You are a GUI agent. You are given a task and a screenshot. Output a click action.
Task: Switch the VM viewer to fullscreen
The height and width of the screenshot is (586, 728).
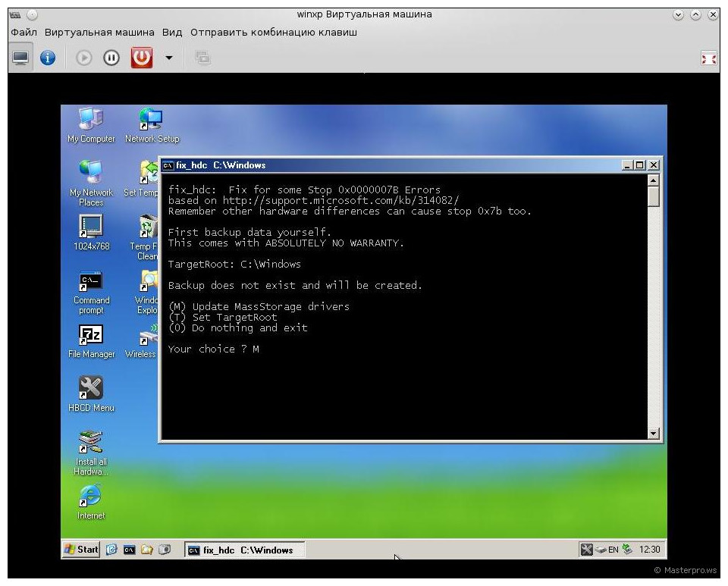(x=708, y=58)
